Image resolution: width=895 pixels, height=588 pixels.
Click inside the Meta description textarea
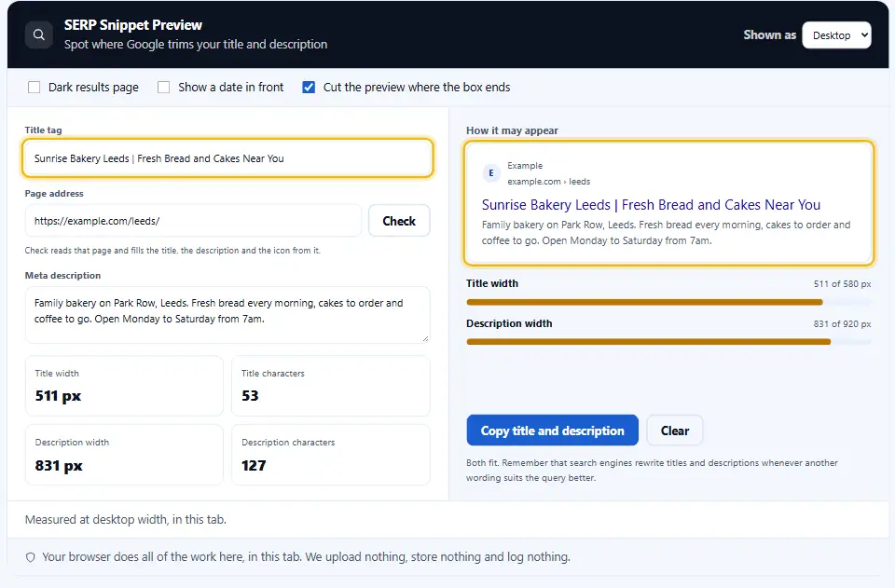(x=227, y=315)
